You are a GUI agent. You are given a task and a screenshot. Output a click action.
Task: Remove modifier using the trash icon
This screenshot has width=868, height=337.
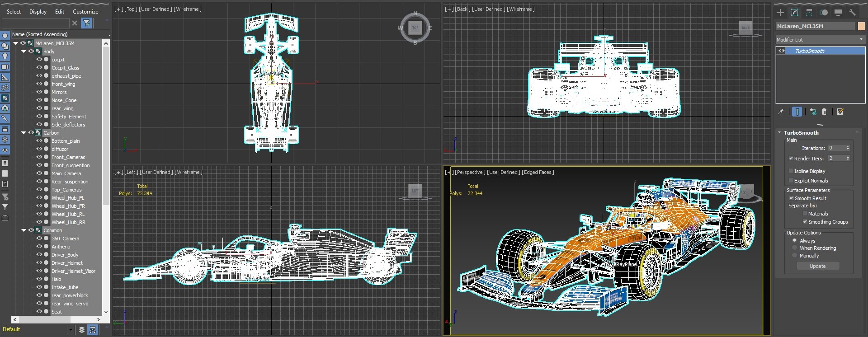[x=824, y=112]
